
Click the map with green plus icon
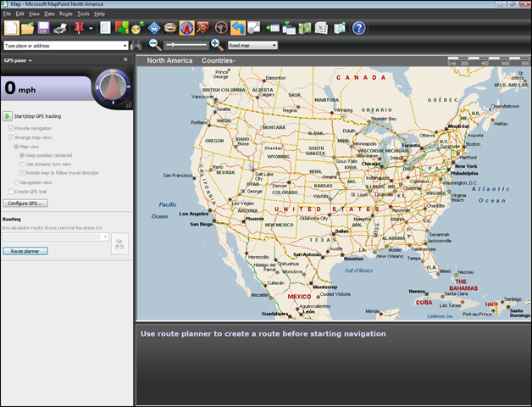click(x=340, y=28)
